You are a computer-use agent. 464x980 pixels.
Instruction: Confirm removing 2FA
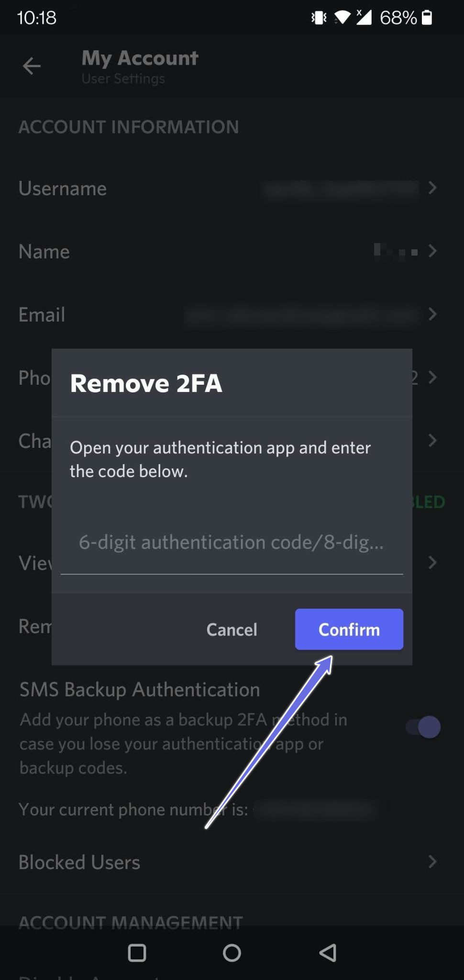coord(349,629)
